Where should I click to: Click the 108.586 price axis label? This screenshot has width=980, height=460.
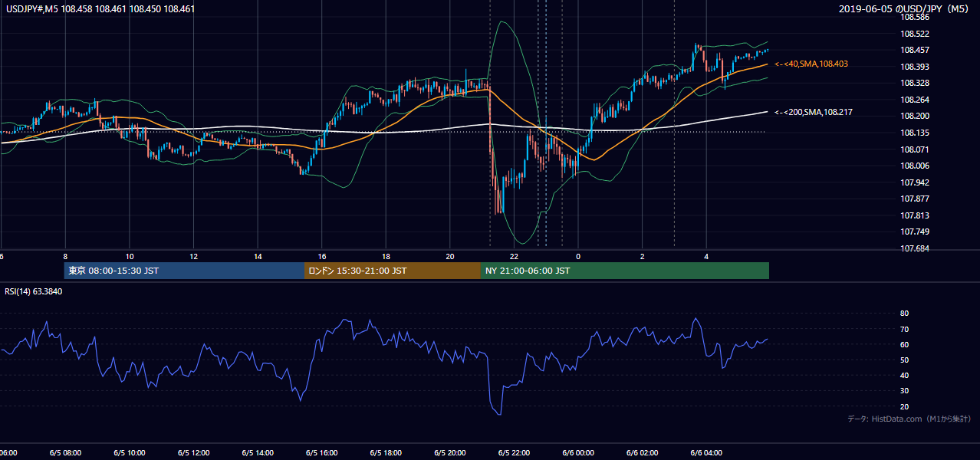tap(915, 17)
